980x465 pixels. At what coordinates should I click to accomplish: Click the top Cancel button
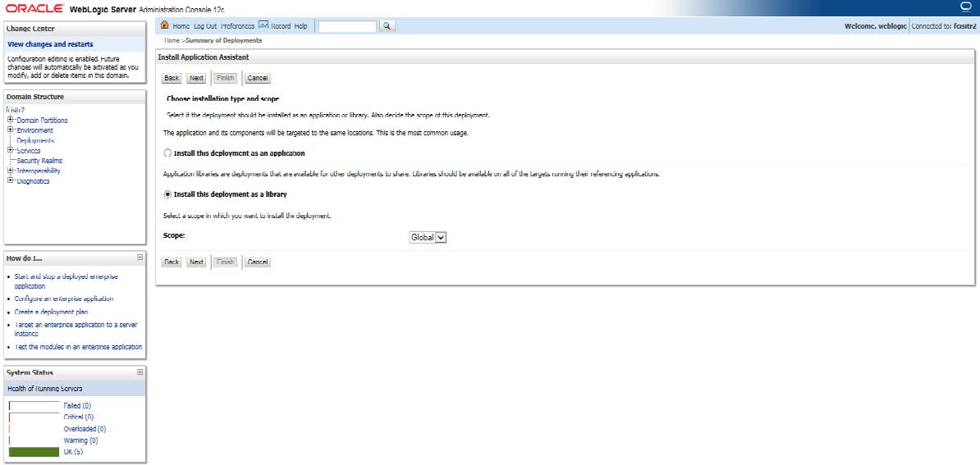258,79
